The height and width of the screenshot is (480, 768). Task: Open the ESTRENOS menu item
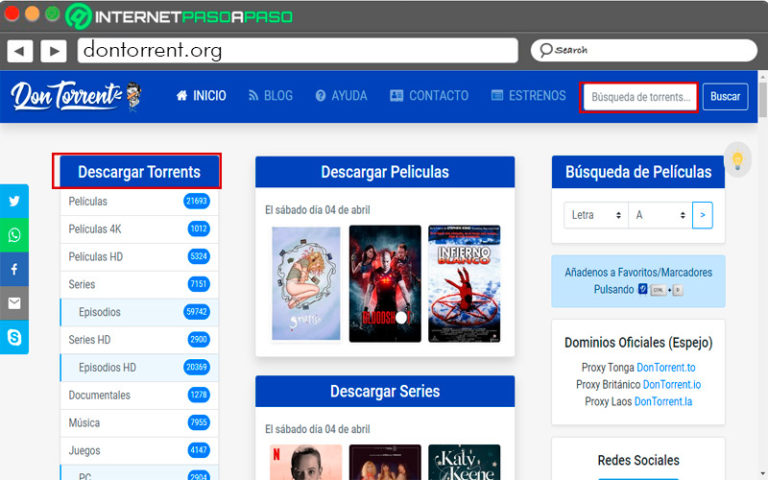click(x=528, y=96)
